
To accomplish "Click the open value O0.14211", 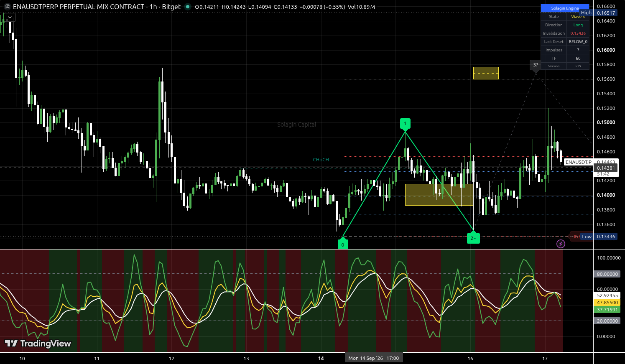I will 207,7.
